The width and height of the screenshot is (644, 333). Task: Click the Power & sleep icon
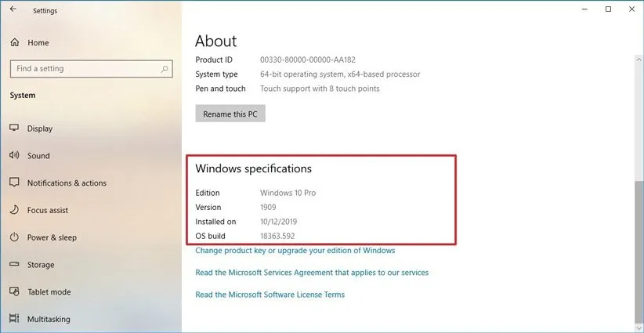point(14,237)
